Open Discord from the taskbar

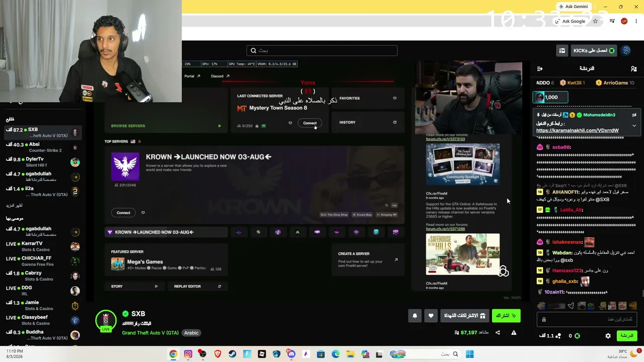(x=291, y=354)
